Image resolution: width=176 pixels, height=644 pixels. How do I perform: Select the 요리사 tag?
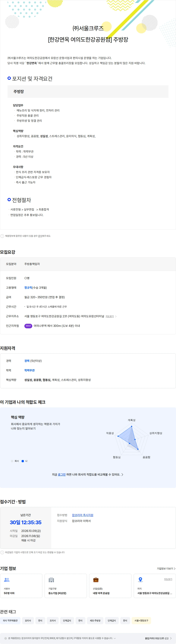point(28,621)
